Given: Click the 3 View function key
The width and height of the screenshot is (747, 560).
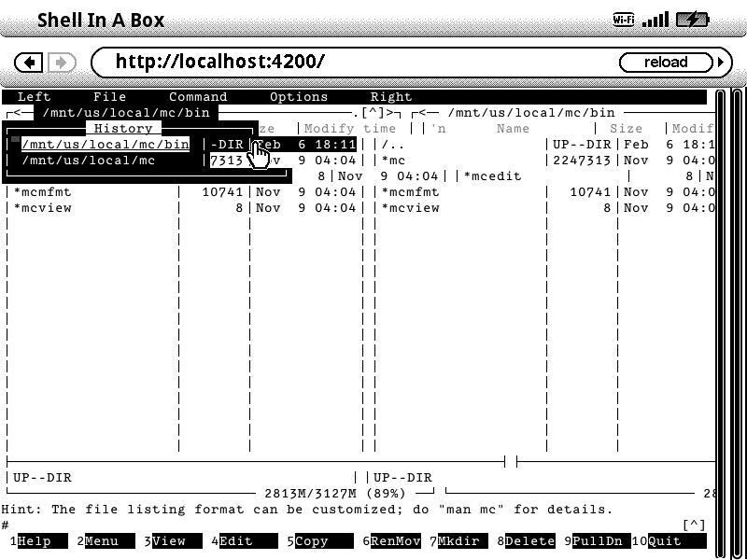Looking at the screenshot, I should (x=174, y=541).
